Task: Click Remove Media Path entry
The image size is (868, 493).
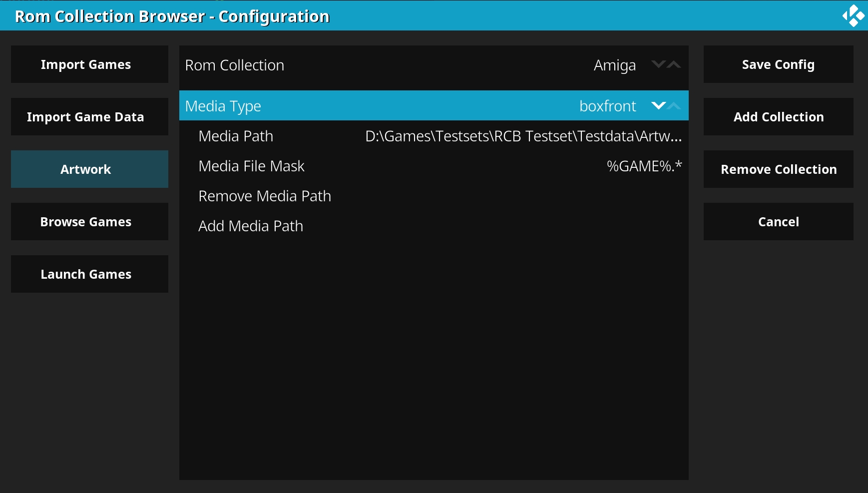Action: click(x=434, y=196)
